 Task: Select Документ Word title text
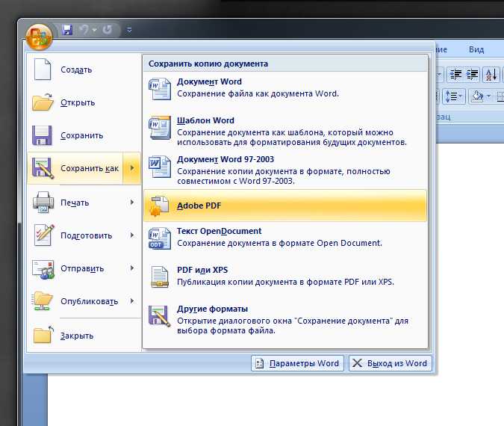tap(209, 81)
